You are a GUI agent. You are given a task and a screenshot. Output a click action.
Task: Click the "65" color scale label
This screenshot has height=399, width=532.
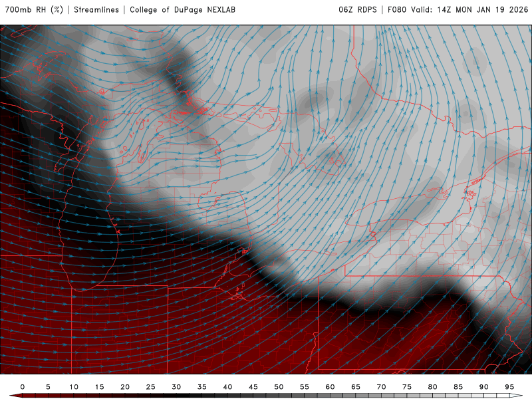click(356, 387)
